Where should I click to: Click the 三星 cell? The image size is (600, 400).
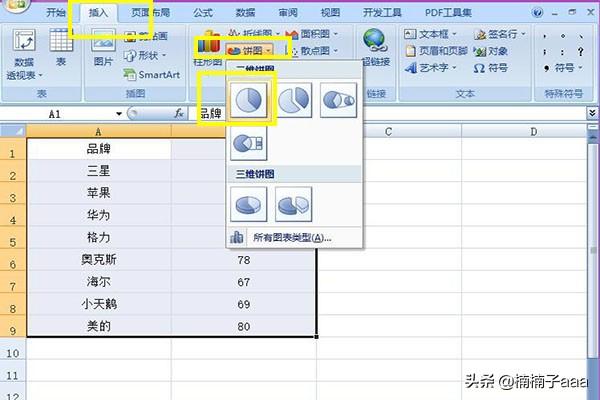(x=99, y=171)
